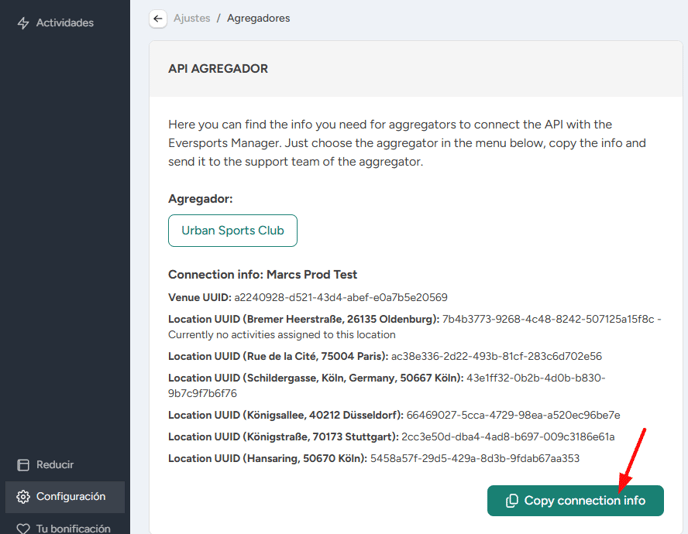Click Copy connection info button
The height and width of the screenshot is (534, 688).
point(575,501)
